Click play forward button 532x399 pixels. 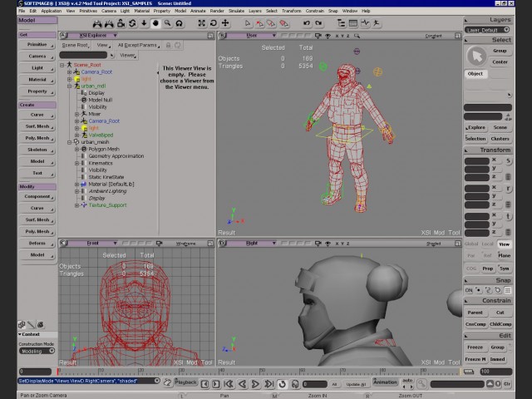(x=255, y=384)
